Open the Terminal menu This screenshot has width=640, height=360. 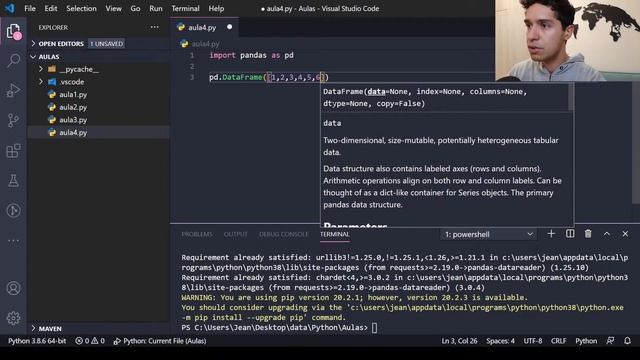click(185, 8)
